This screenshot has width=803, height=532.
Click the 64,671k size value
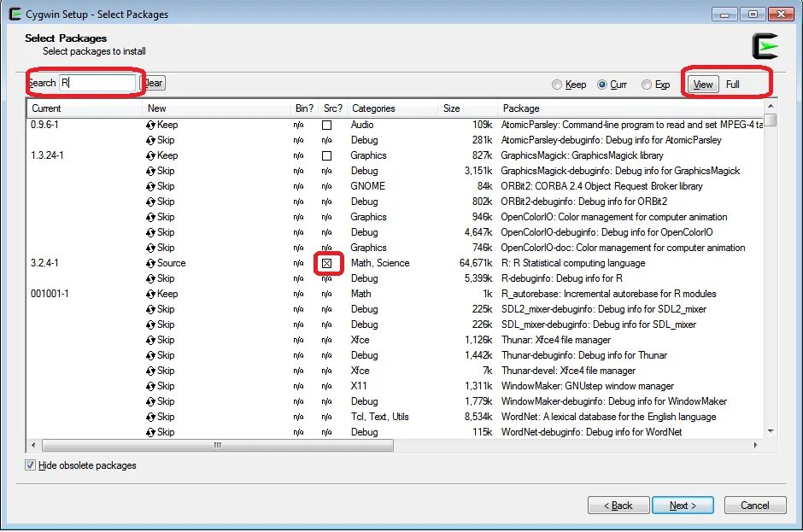pos(475,263)
